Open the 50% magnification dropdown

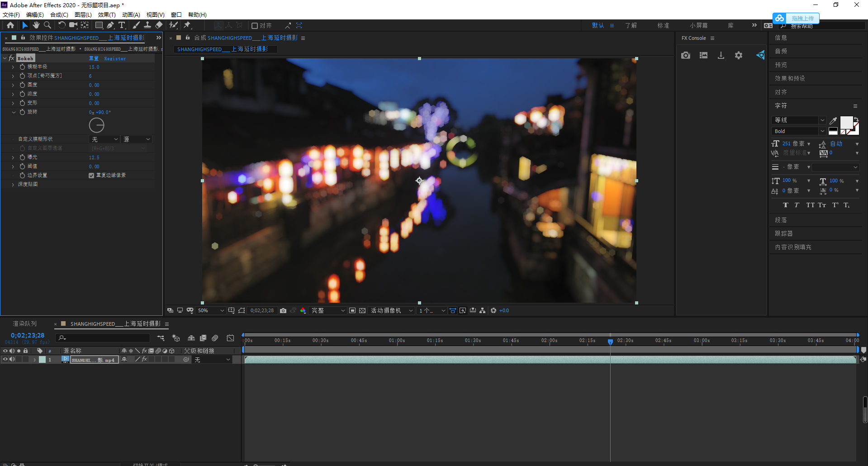pos(211,310)
